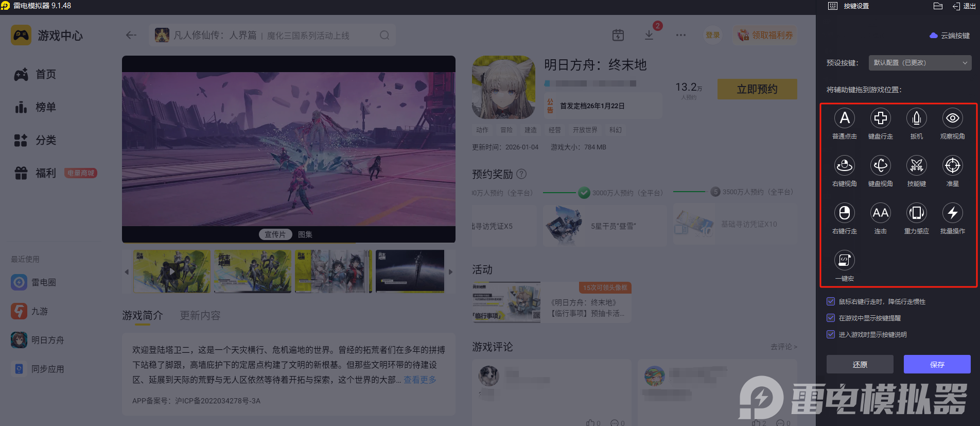The image size is (980, 426).
Task: Click the 查看更多 link in the description
Action: coord(419,380)
